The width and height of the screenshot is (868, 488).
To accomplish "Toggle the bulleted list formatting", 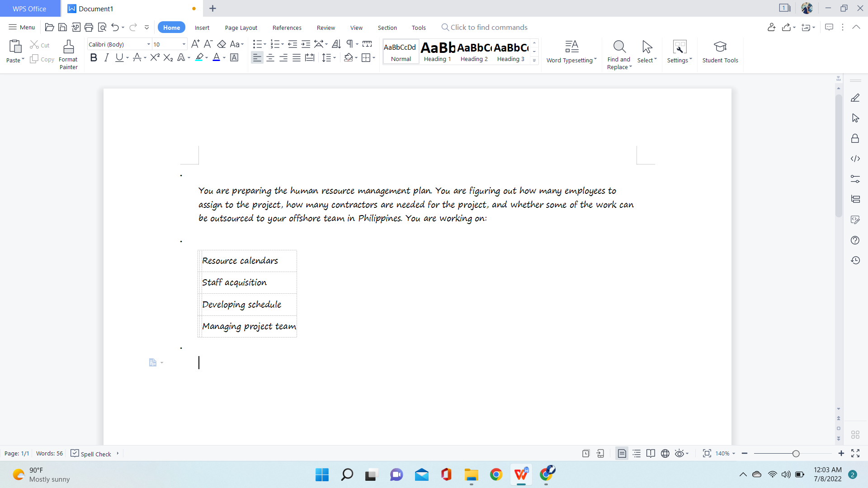I will (x=257, y=44).
